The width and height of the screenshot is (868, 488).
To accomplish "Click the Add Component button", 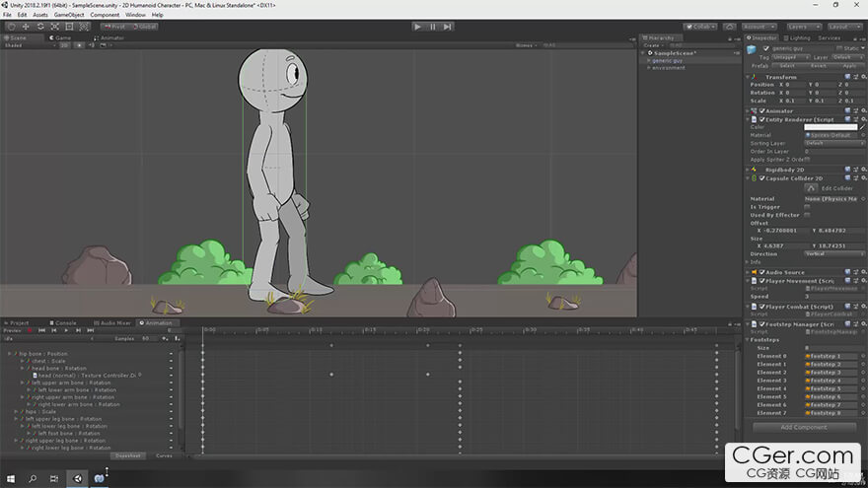I will [804, 427].
